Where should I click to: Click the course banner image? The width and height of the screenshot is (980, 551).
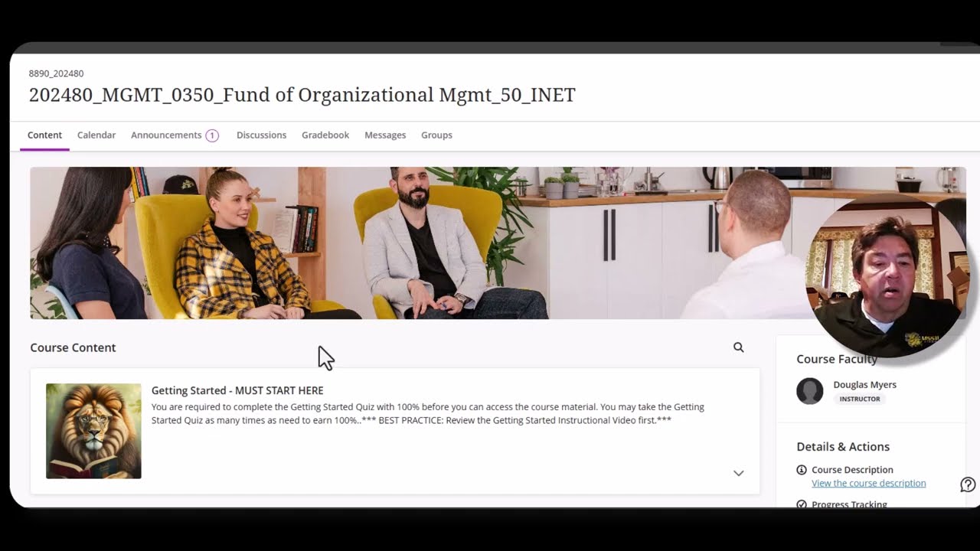click(417, 243)
